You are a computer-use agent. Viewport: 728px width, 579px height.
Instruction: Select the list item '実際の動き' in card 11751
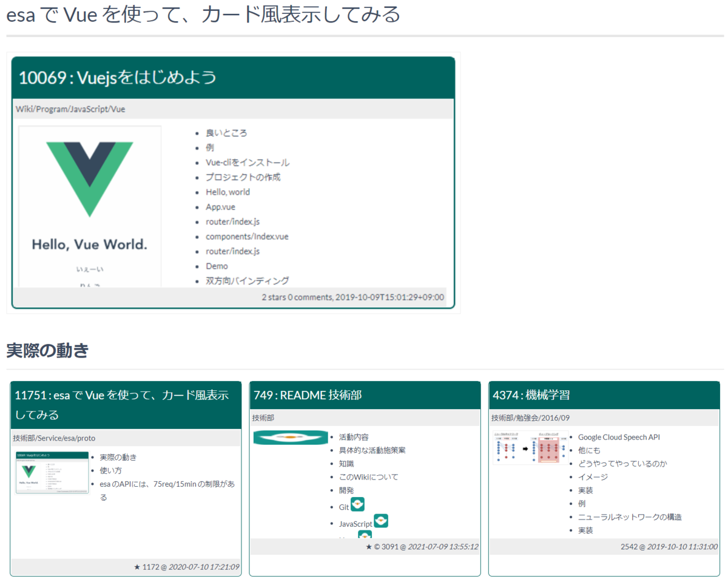(x=118, y=457)
